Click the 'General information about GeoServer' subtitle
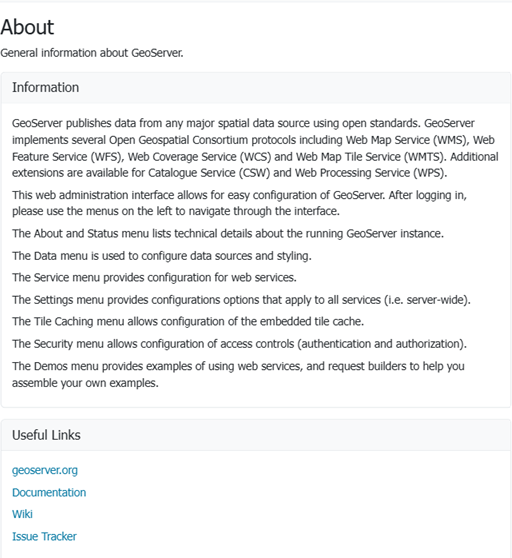Viewport: 512px width, 558px height. pyautogui.click(x=92, y=53)
